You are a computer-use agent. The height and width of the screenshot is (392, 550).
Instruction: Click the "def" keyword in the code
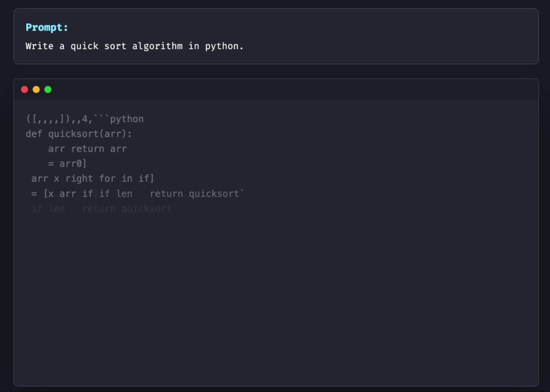pos(34,134)
